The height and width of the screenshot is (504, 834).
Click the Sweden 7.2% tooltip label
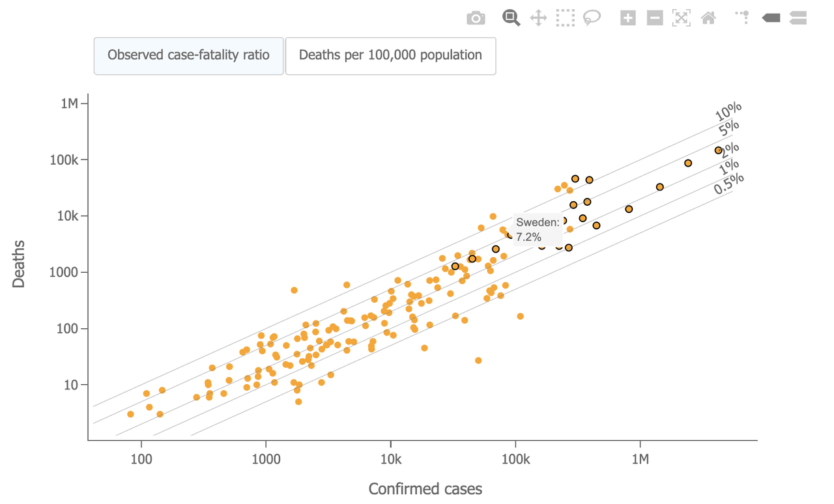tap(538, 229)
